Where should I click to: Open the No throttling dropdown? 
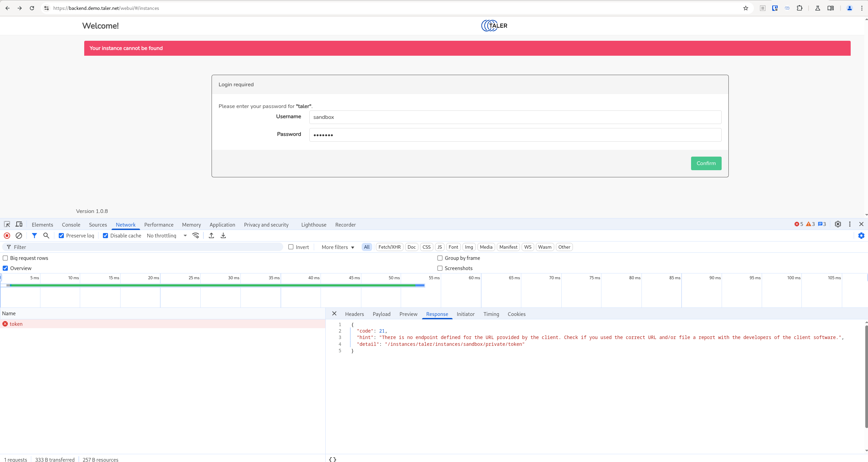pos(166,235)
